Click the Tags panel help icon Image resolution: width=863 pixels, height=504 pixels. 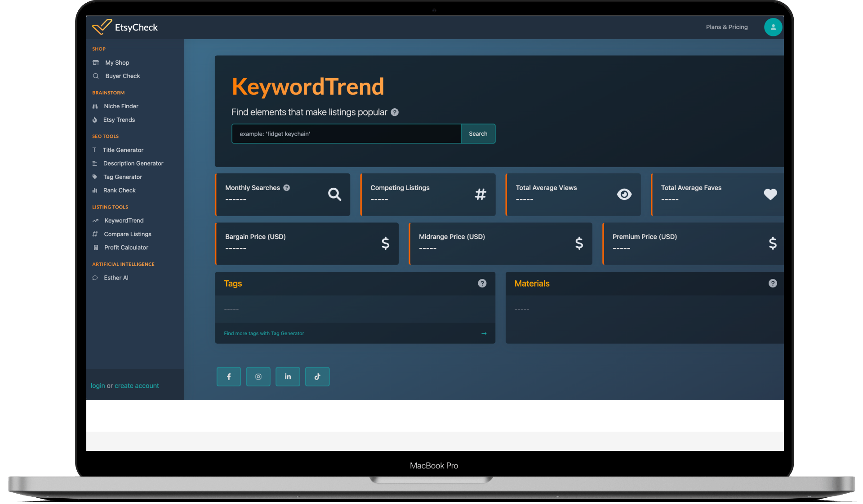(482, 283)
